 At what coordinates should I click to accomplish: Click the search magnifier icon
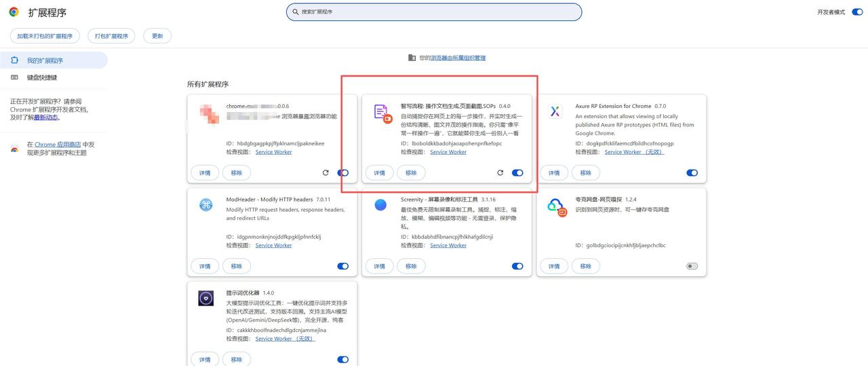295,12
